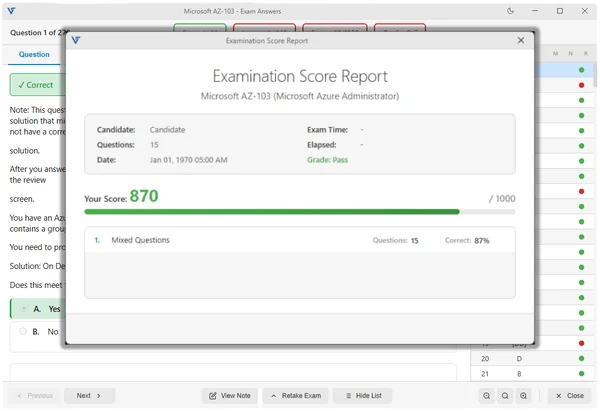This screenshot has height=411, width=600.
Task: Click the Grade: Pass label
Action: (x=327, y=160)
